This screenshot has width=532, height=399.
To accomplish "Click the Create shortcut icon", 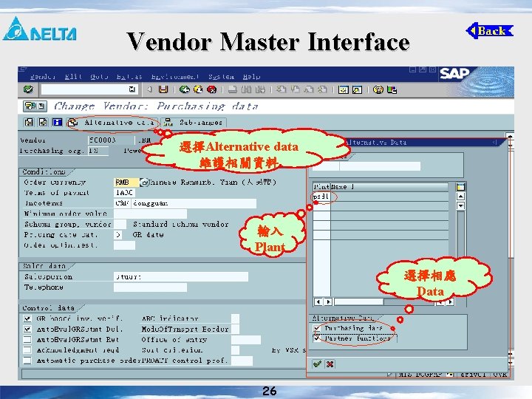I will pos(357,89).
